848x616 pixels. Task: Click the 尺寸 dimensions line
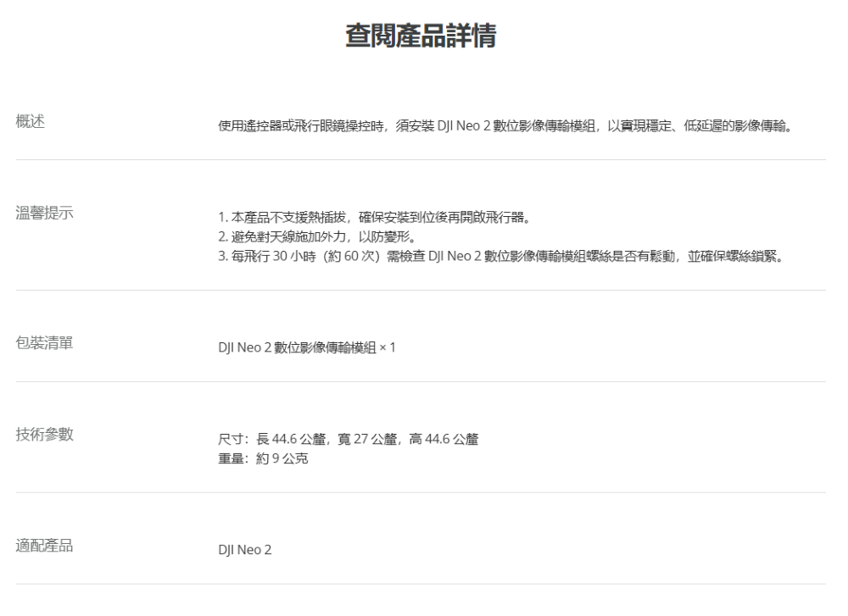pyautogui.click(x=349, y=439)
